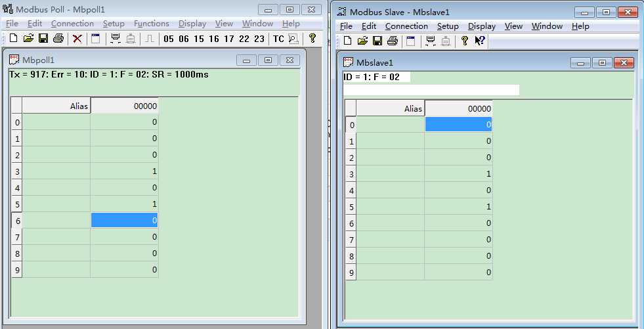
Task: Click Connect icon in Modbus Slave toolbar
Action: (x=431, y=41)
